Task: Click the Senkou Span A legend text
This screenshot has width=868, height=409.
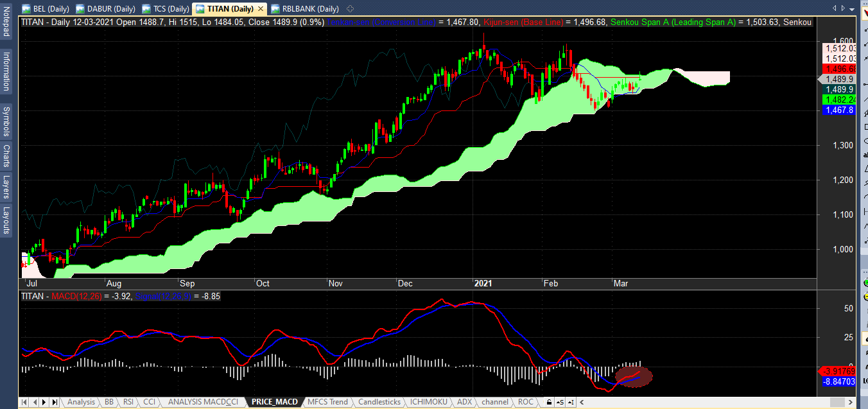Action: [673, 22]
